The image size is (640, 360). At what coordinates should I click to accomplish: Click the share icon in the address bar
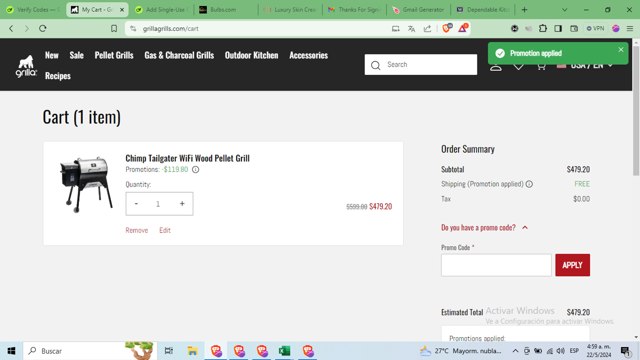427,29
